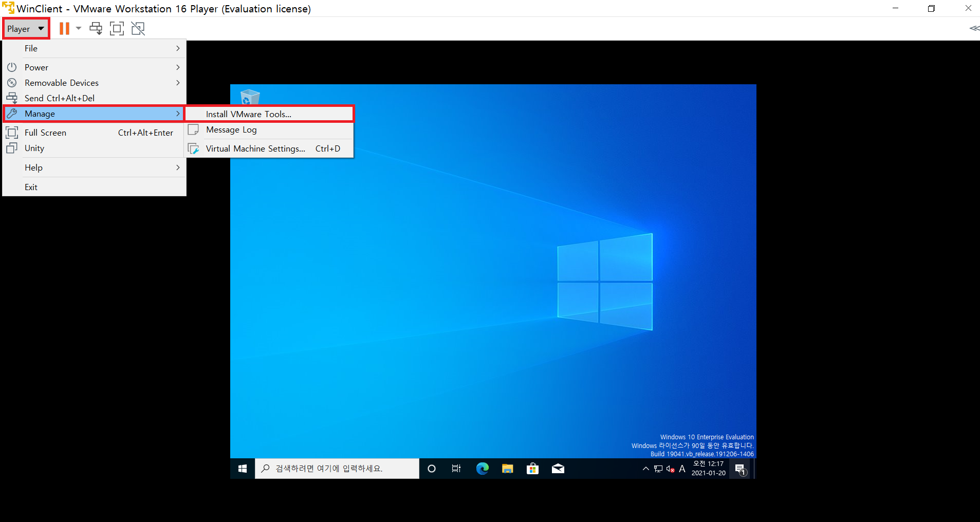Pause the virtual machine
The image size is (980, 522).
coord(64,28)
